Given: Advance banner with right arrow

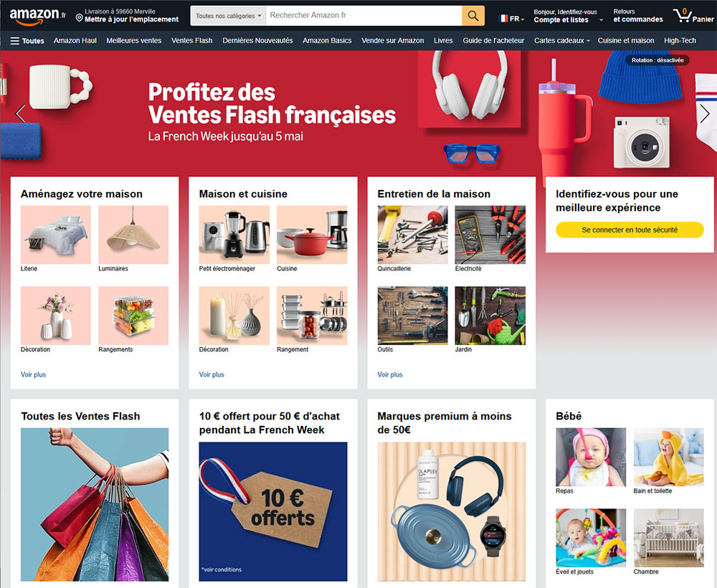Looking at the screenshot, I should pyautogui.click(x=705, y=114).
